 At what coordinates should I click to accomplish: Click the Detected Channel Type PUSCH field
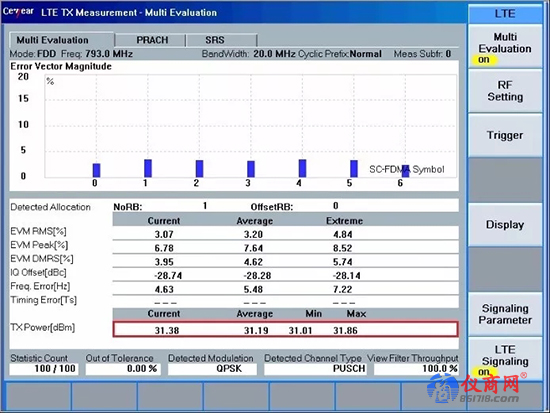tap(315, 369)
